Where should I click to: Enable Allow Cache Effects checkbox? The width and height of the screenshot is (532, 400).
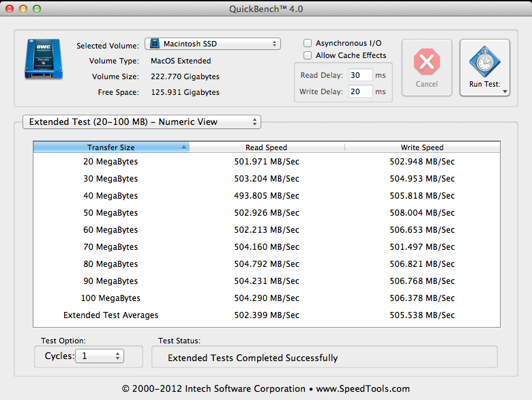(308, 55)
